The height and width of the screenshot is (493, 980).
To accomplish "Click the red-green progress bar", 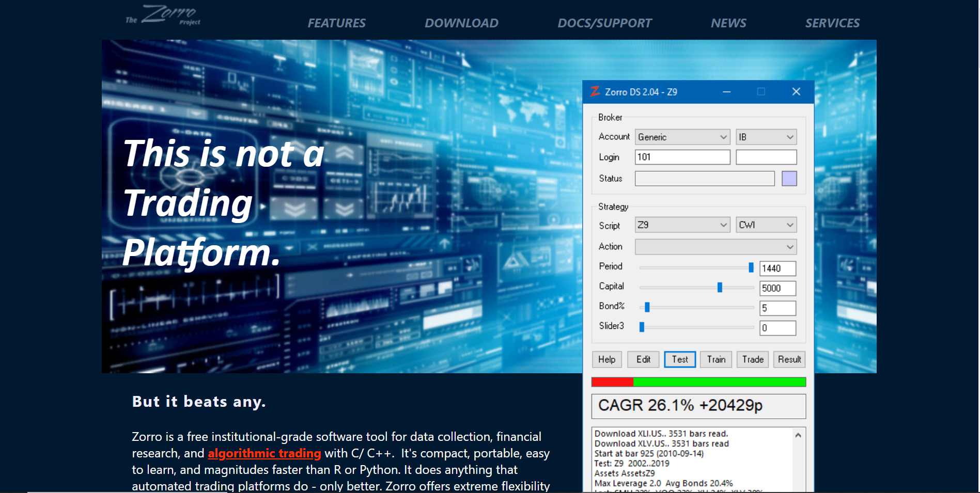I will [x=698, y=382].
